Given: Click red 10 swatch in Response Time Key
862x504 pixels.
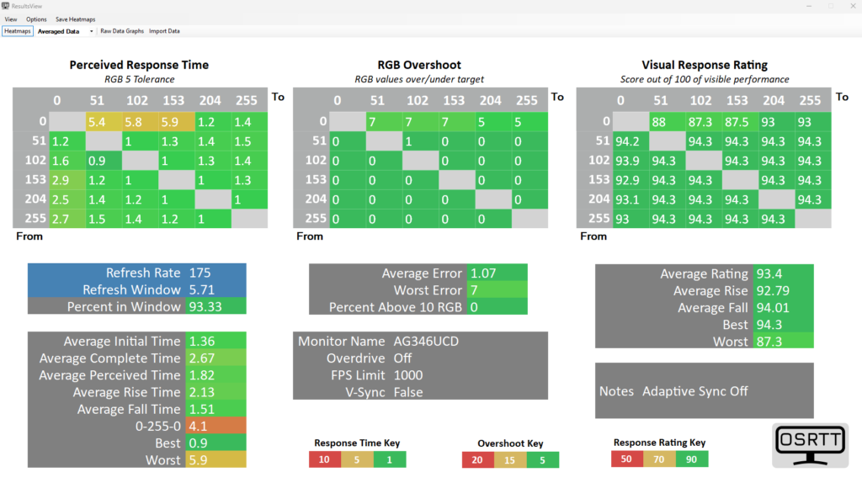Looking at the screenshot, I should (x=324, y=459).
